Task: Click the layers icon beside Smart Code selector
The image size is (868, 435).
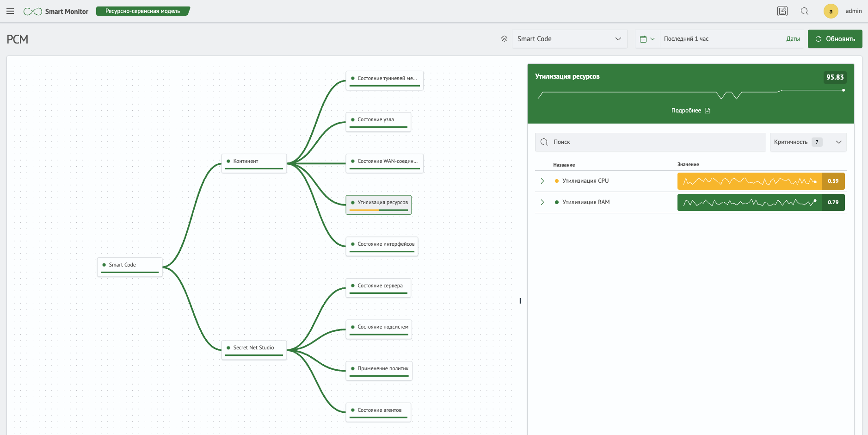Action: tap(504, 39)
